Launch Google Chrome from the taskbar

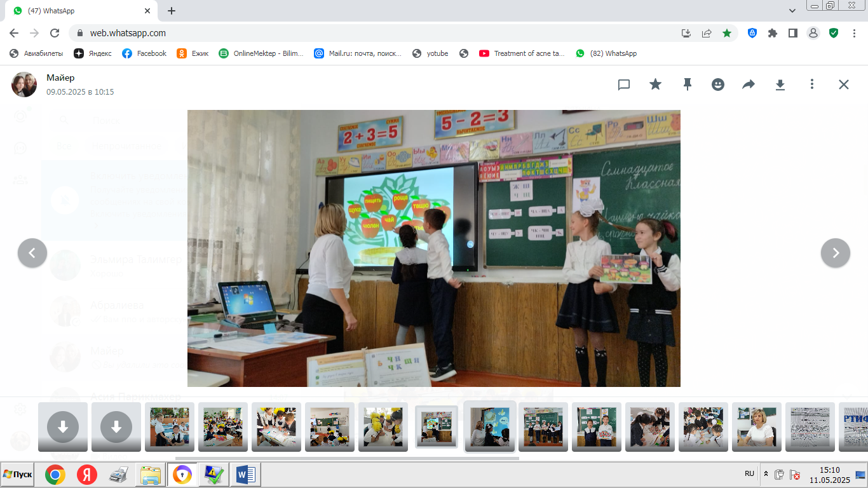click(x=55, y=475)
